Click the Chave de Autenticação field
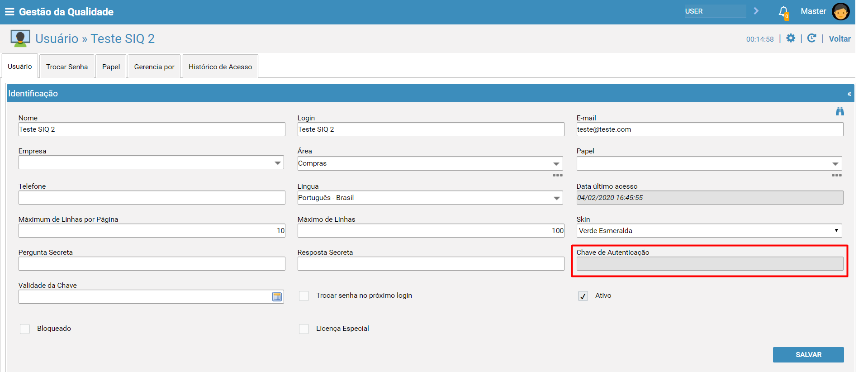The height and width of the screenshot is (372, 868). click(x=710, y=264)
